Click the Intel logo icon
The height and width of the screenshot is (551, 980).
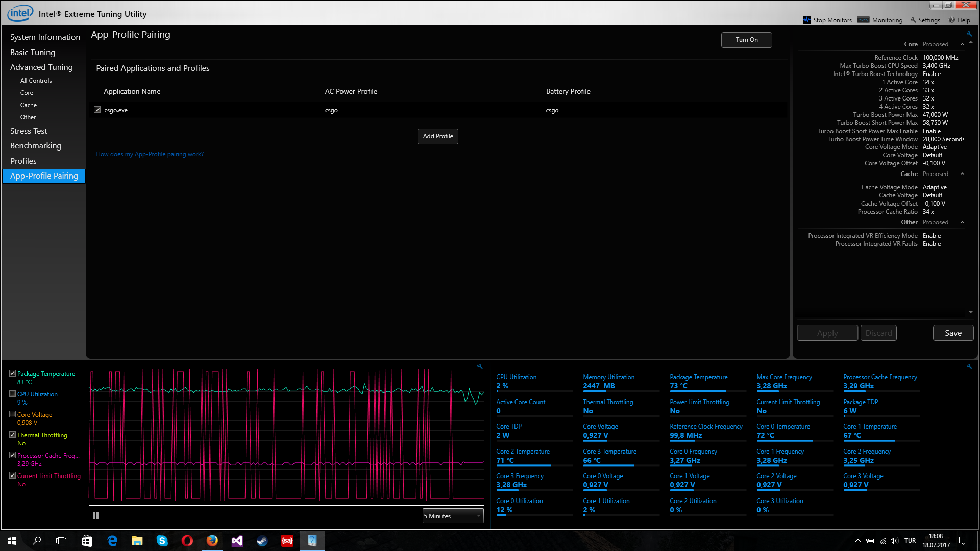click(20, 13)
